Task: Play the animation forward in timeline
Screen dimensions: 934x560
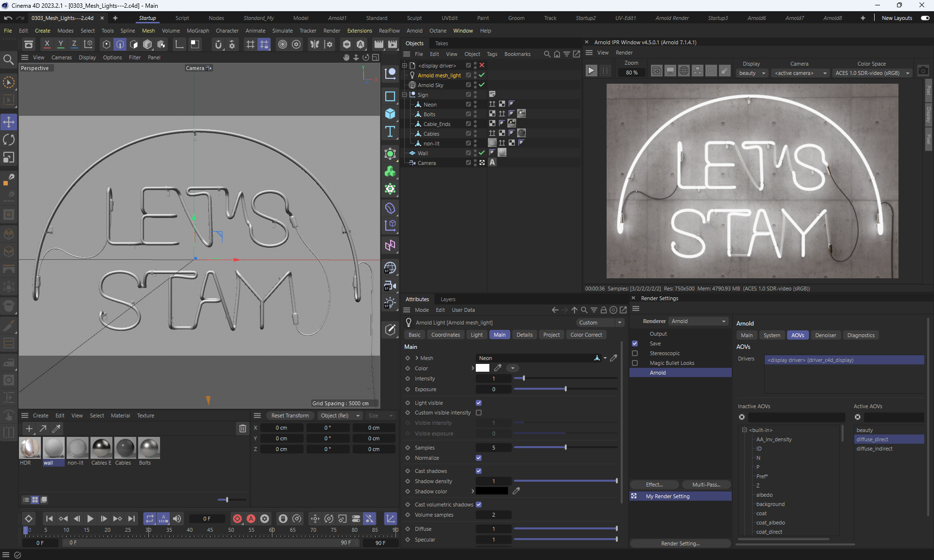Action: click(90, 519)
